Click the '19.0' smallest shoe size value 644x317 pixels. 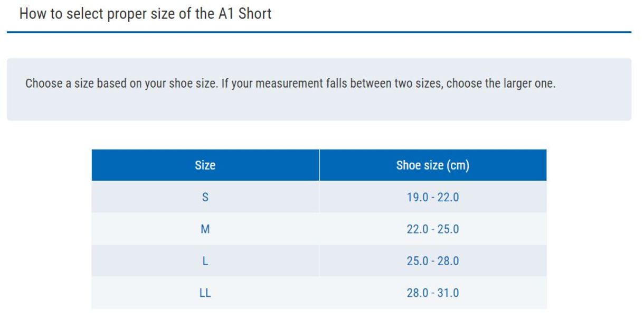click(x=418, y=198)
